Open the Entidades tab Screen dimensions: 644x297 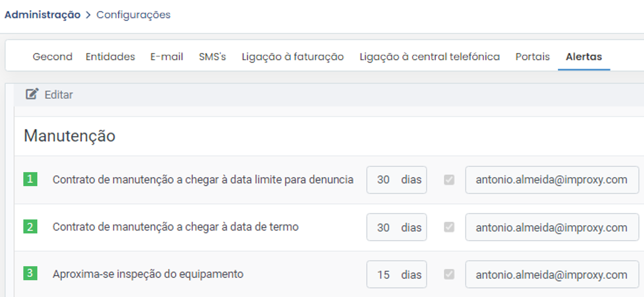[110, 57]
